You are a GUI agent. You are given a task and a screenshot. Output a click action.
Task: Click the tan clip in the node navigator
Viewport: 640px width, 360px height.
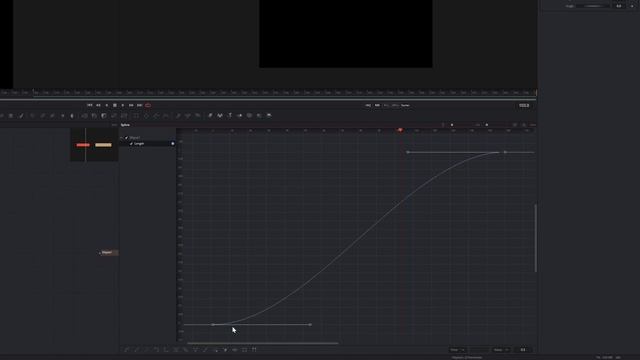(103, 145)
